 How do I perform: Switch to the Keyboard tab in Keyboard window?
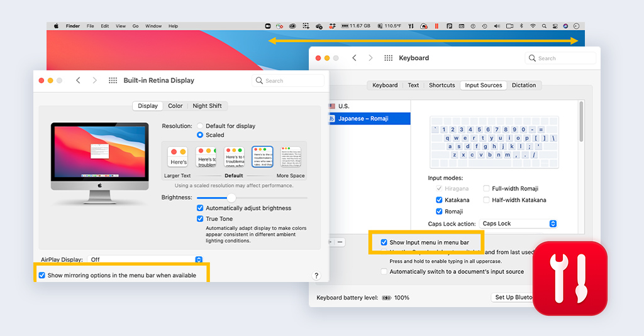click(385, 85)
